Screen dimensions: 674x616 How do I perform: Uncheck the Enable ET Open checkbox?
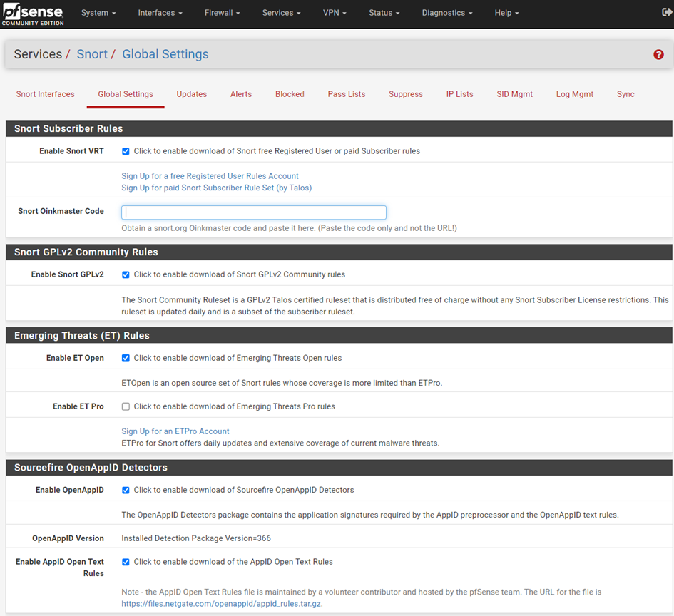point(126,358)
